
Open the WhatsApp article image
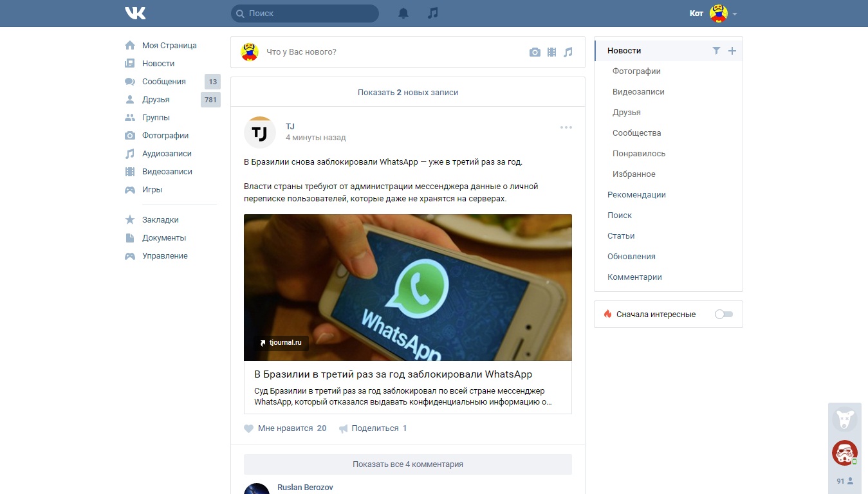tap(408, 288)
